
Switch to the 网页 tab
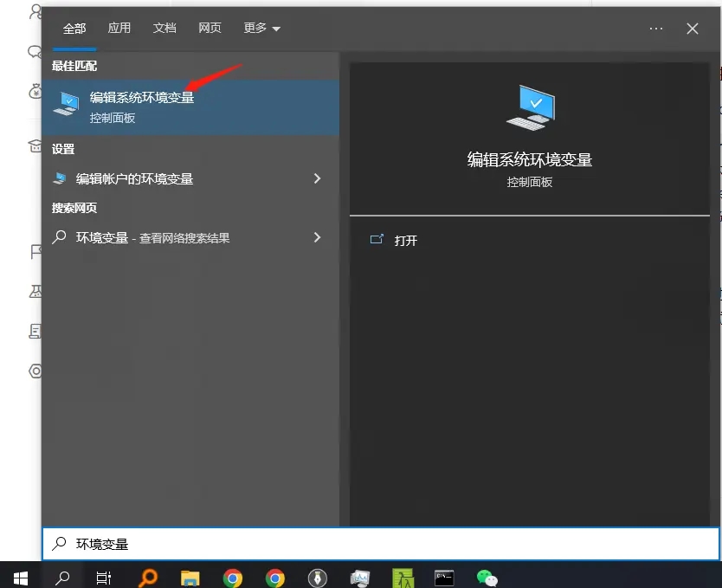pyautogui.click(x=210, y=28)
